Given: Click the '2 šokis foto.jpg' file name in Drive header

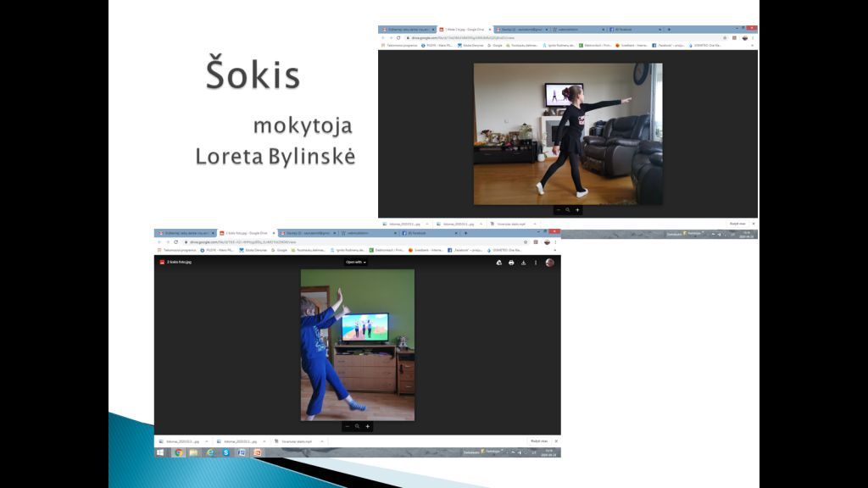Looking at the screenshot, I should 180,263.
